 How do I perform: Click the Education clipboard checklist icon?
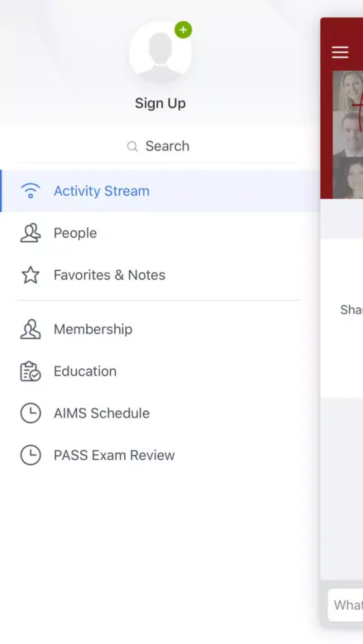[x=30, y=372]
